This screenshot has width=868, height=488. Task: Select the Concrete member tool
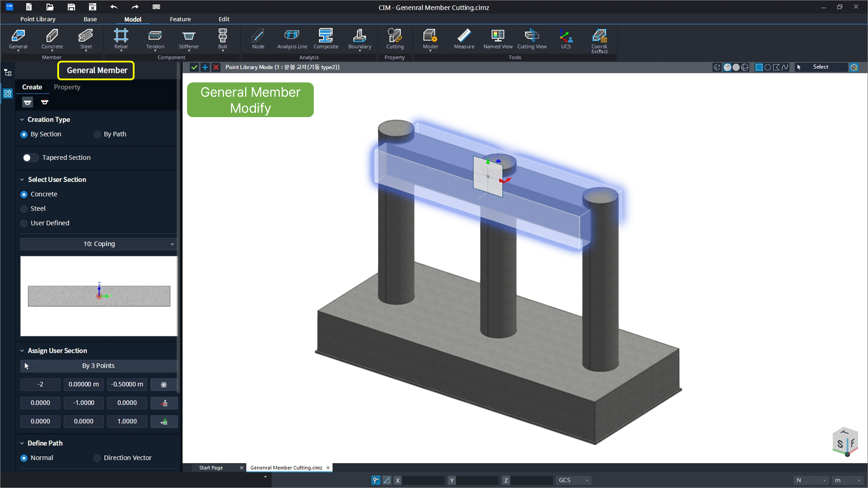coord(52,39)
